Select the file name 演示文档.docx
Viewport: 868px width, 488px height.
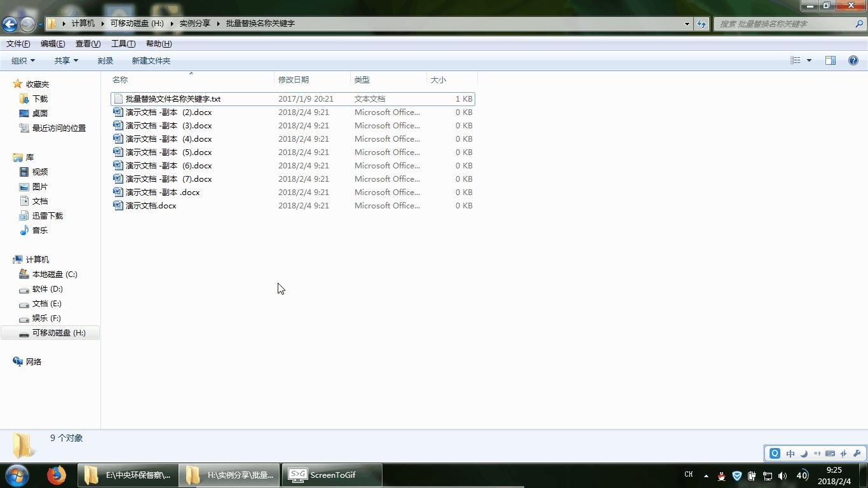coord(151,206)
